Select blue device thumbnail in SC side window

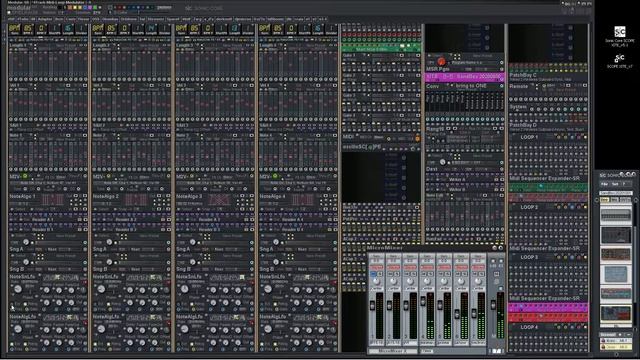616,274
